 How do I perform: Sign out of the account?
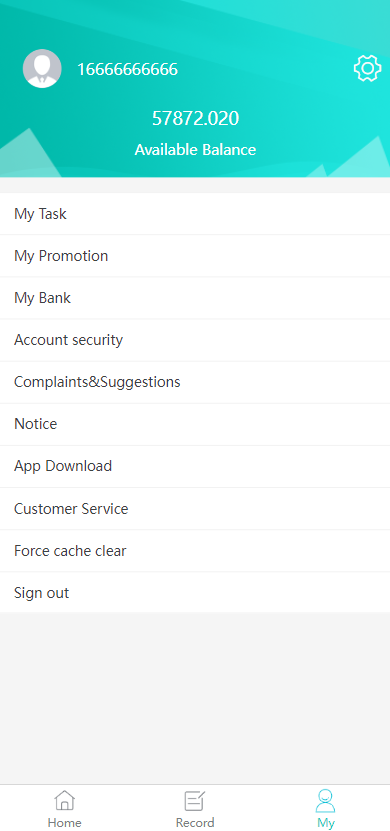(x=195, y=593)
